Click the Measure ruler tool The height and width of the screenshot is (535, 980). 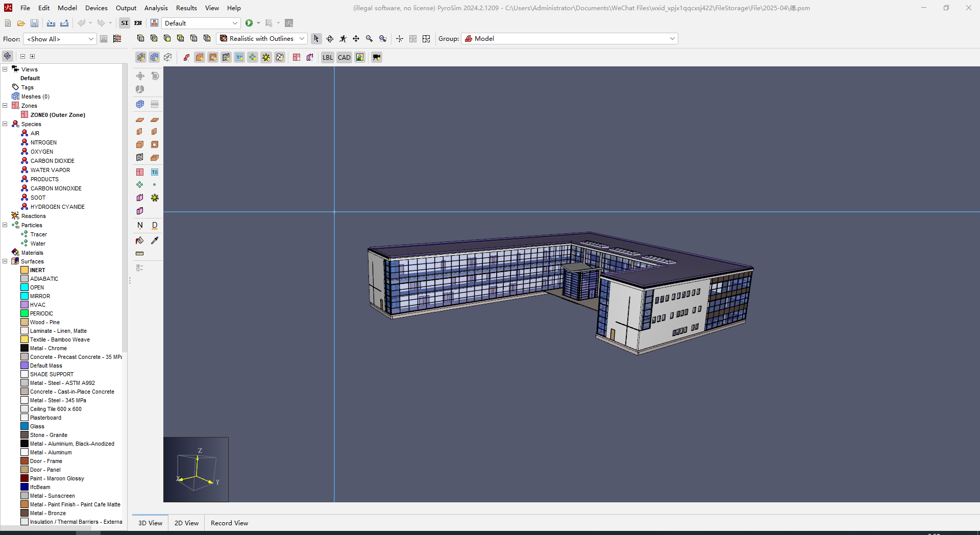point(140,253)
